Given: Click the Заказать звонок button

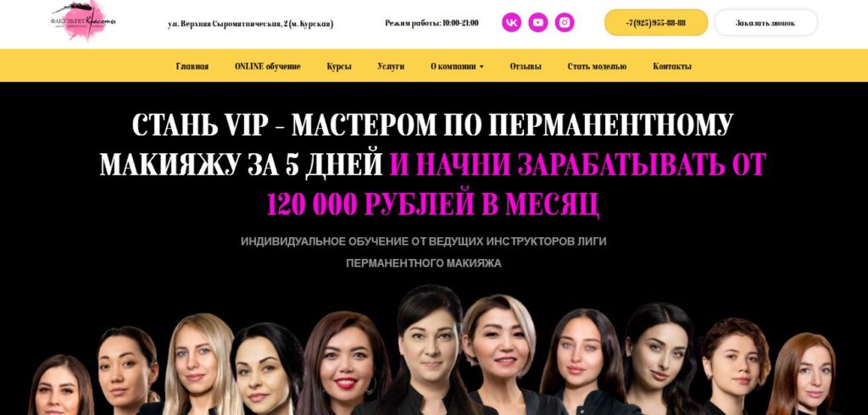Looking at the screenshot, I should click(x=765, y=23).
